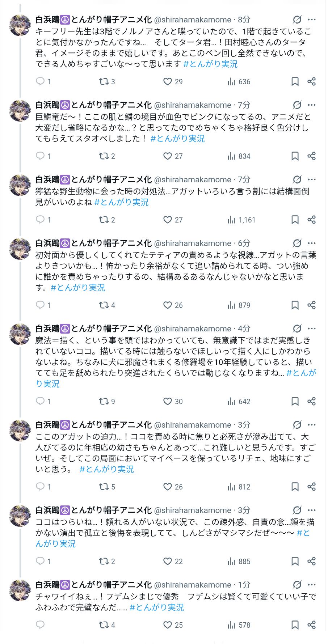Open @shirahamakamome handle on first tweet
328x644 pixels.
click(x=193, y=20)
